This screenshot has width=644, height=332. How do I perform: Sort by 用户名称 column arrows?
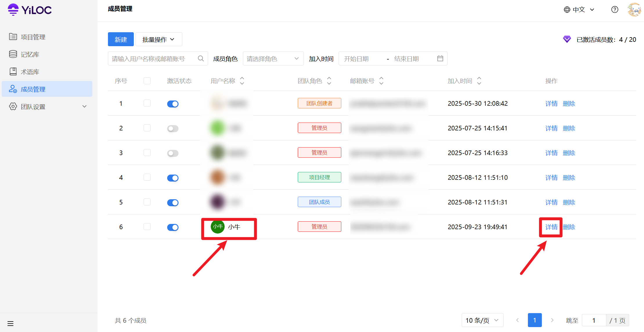tap(242, 81)
